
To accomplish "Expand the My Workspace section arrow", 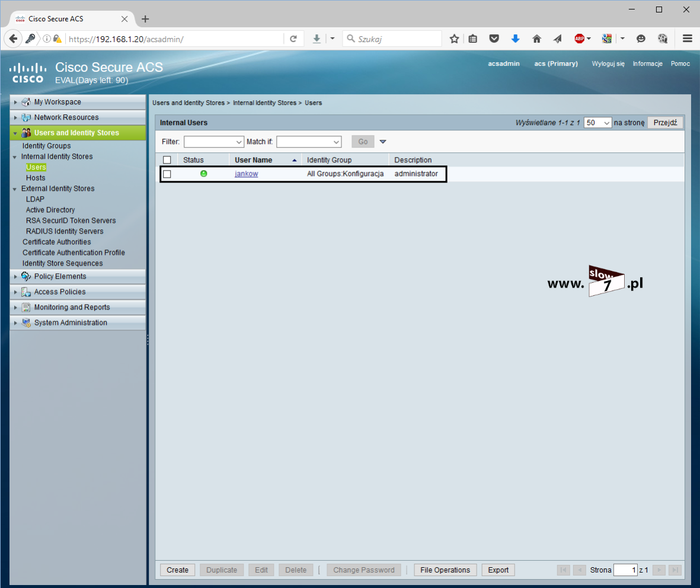I will pos(15,102).
